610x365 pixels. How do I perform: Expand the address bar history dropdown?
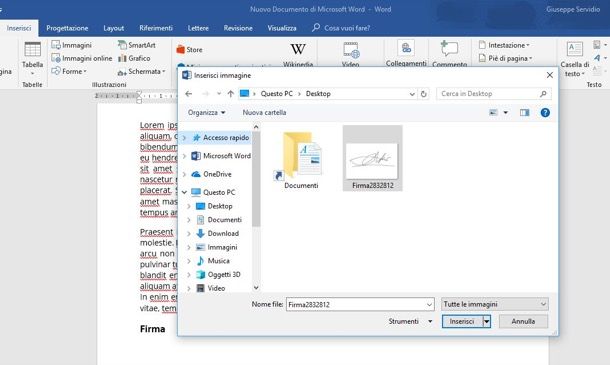click(x=412, y=94)
